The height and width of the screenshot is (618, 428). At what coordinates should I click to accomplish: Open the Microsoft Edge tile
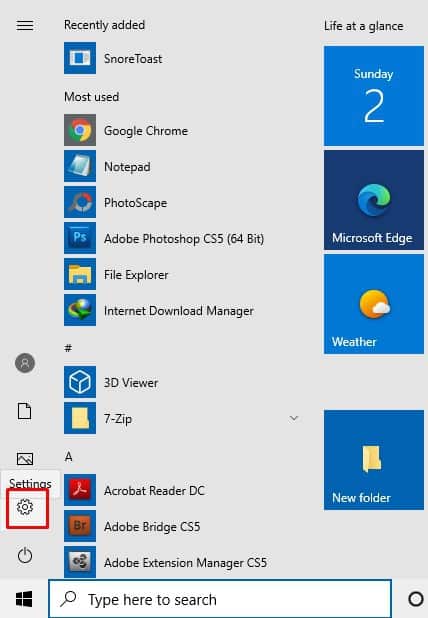(374, 200)
